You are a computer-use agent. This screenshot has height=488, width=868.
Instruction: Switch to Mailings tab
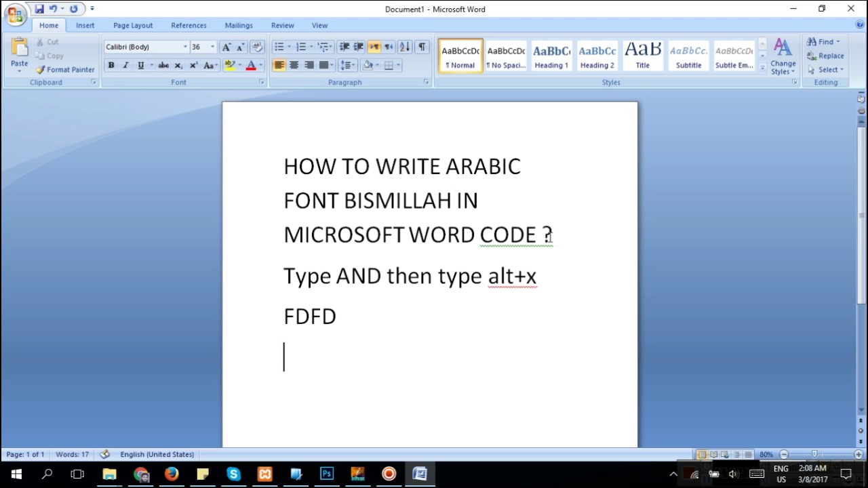[x=239, y=25]
